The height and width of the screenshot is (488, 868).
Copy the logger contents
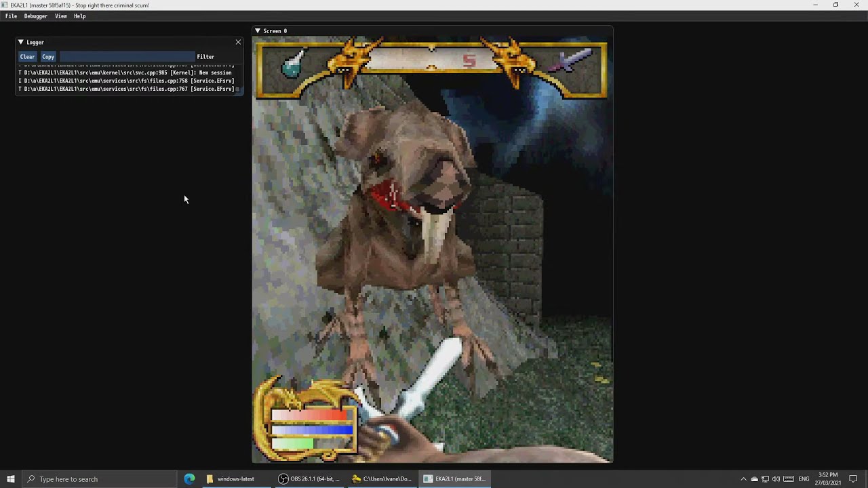48,57
